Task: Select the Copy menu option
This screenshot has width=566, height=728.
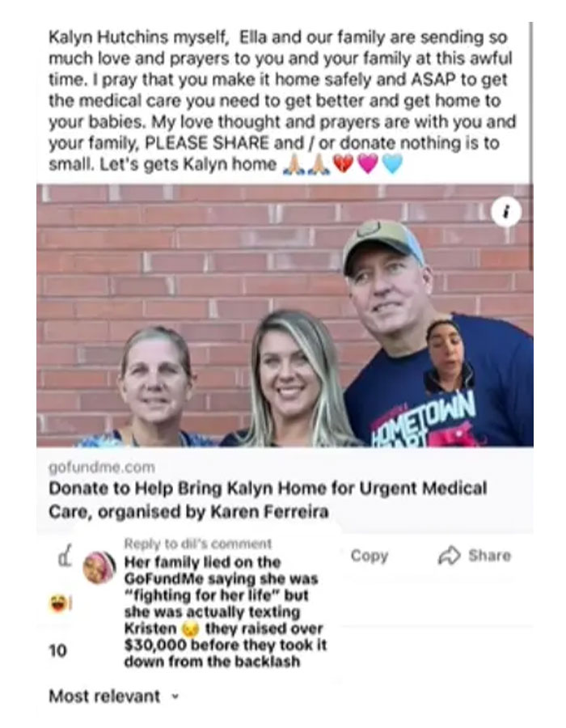Action: click(369, 556)
